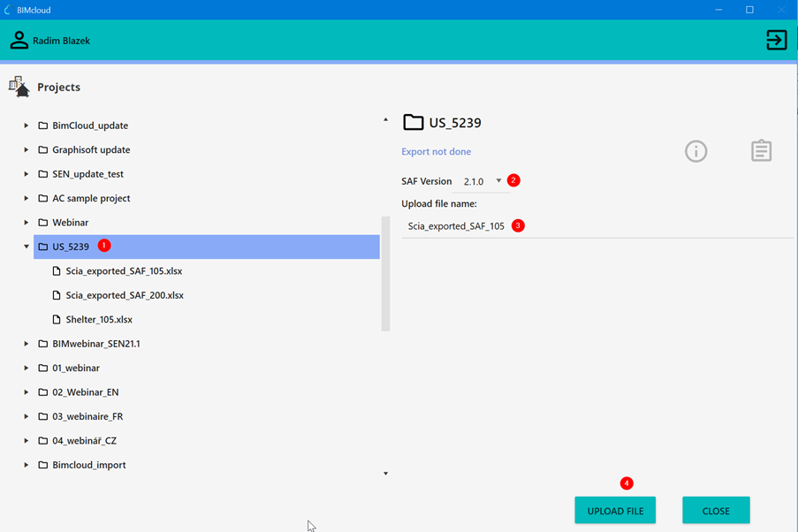Click the Projects buildings icon
The image size is (798, 532).
click(19, 87)
